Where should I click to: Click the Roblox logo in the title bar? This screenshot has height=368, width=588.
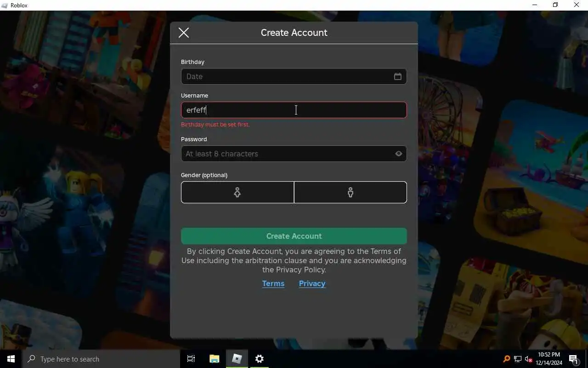click(5, 6)
